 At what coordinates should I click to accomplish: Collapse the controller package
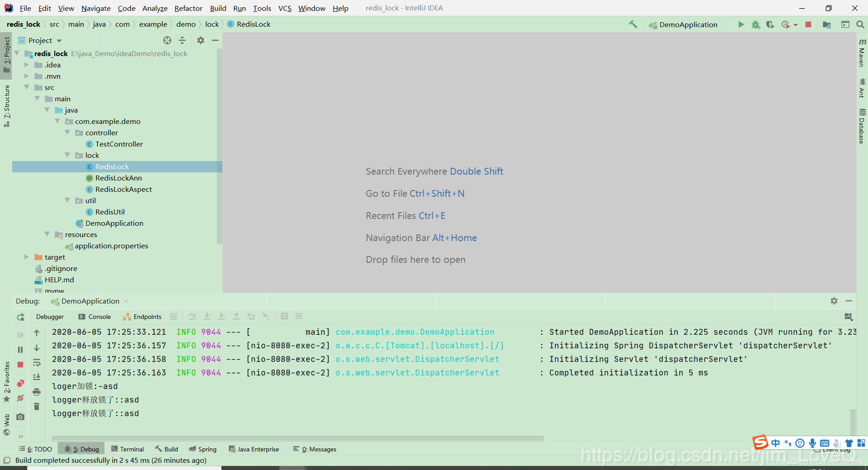coord(67,133)
